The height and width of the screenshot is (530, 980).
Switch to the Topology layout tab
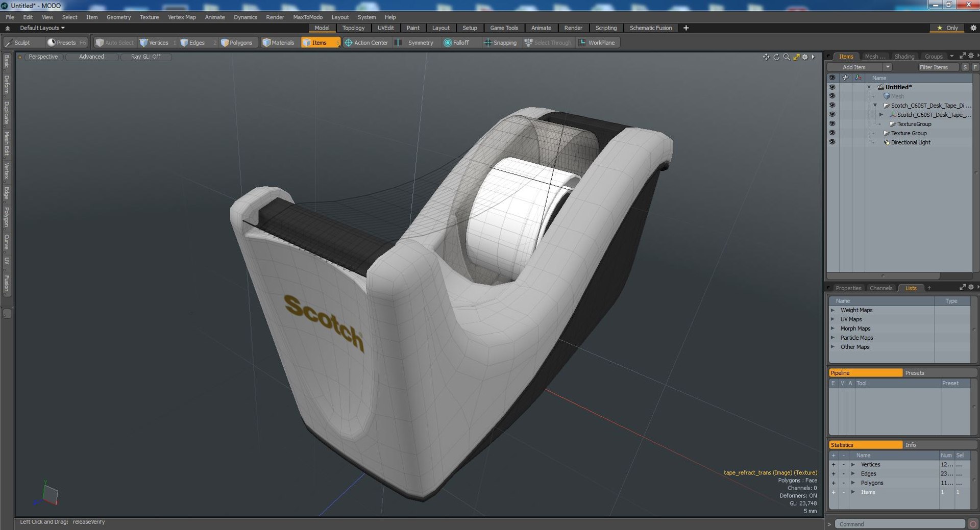pyautogui.click(x=353, y=28)
